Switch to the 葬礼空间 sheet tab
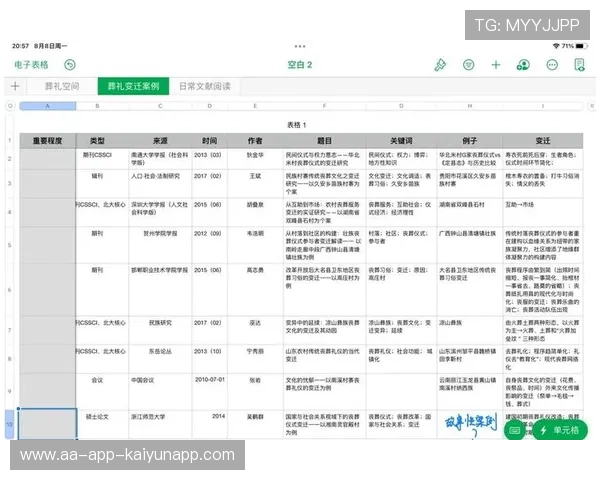The height and width of the screenshot is (480, 600). (62, 86)
